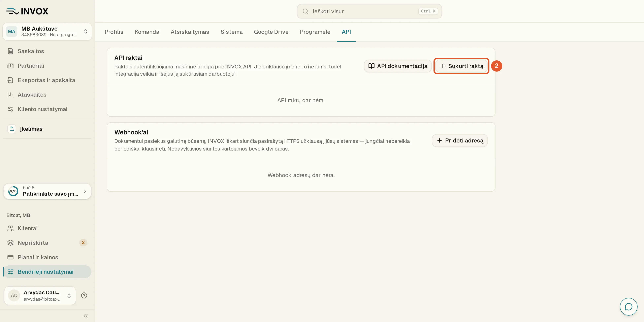Click the AD user avatar
Screen dimensions: 644x322
(x=14, y=295)
